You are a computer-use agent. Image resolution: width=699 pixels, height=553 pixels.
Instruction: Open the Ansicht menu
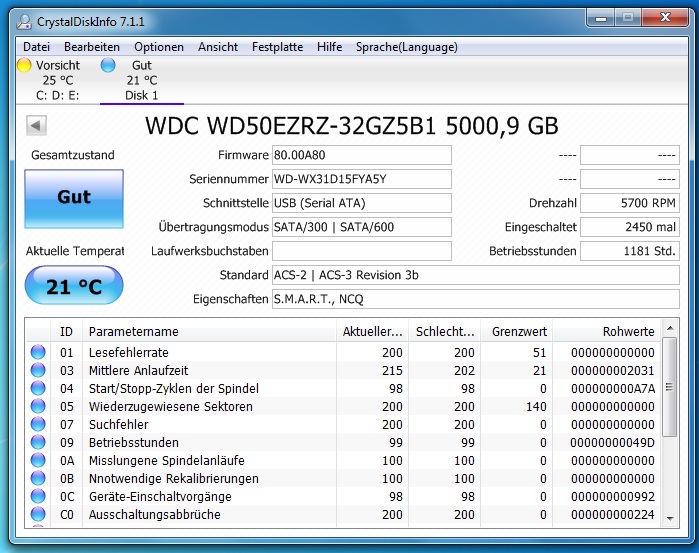tap(218, 47)
